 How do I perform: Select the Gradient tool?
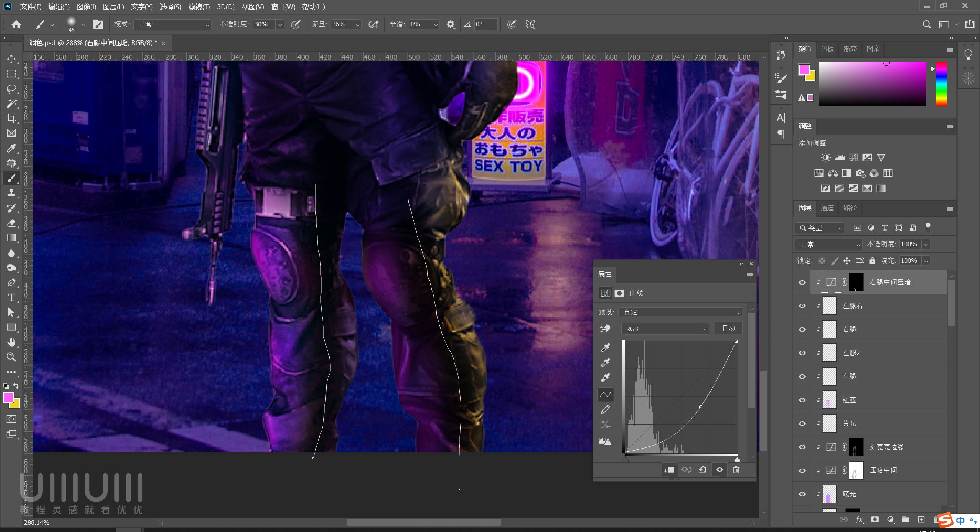[11, 238]
